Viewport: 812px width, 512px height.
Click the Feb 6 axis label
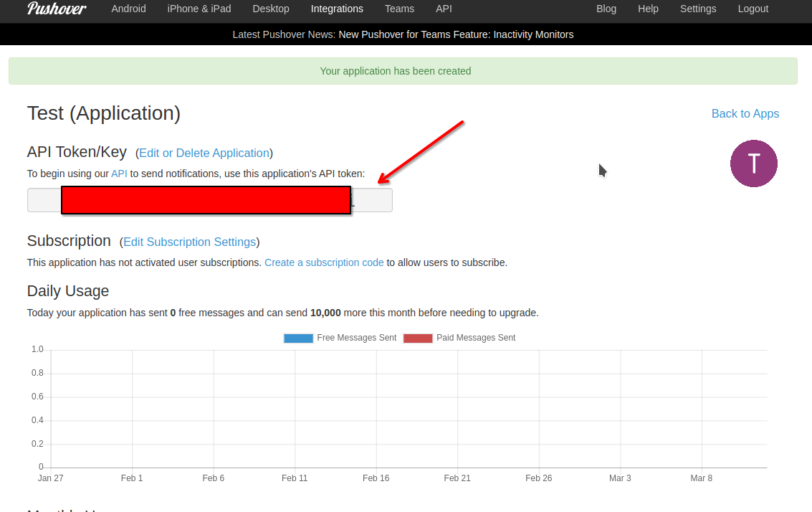click(214, 478)
